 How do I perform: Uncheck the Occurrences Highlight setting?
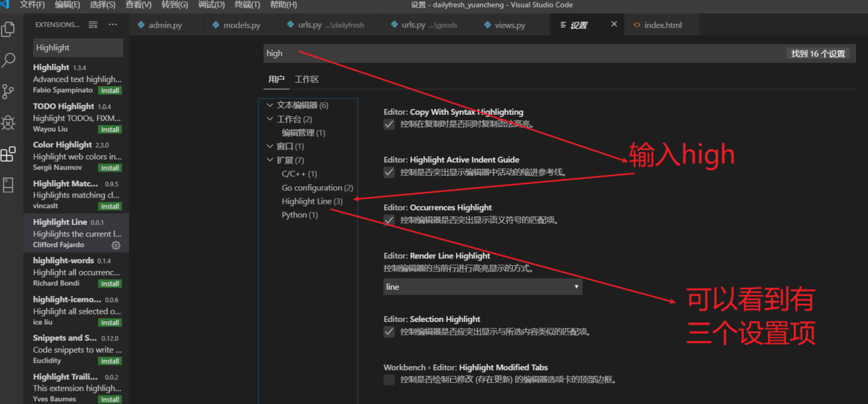(389, 220)
